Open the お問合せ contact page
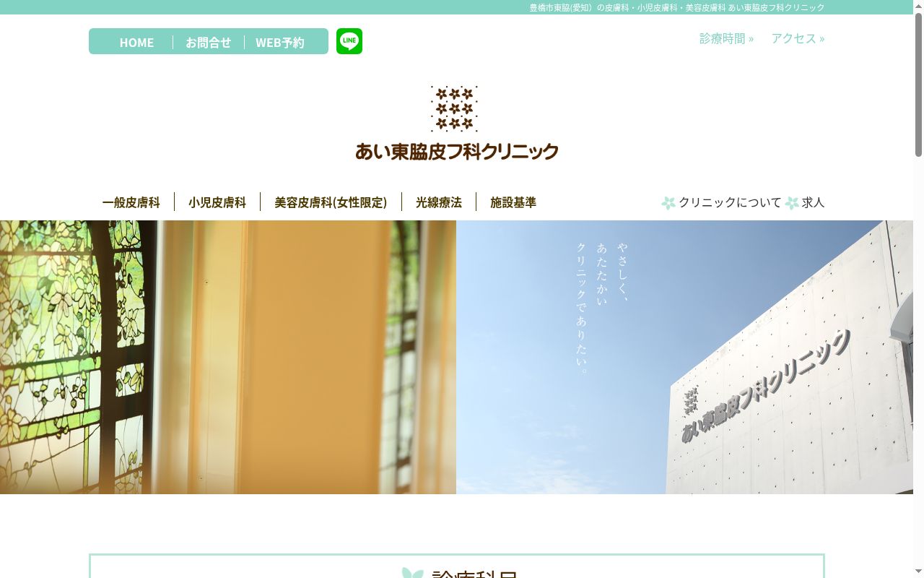 coord(208,42)
